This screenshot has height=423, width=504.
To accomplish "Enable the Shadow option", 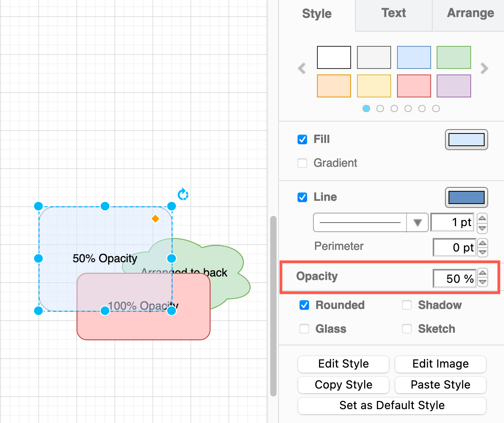I will pyautogui.click(x=407, y=305).
